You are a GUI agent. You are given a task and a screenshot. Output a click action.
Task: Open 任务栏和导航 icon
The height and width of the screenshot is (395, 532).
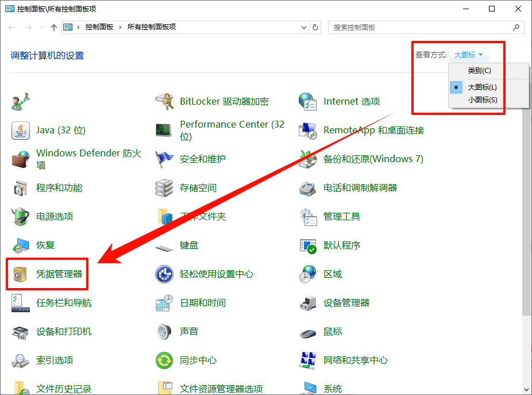point(20,303)
